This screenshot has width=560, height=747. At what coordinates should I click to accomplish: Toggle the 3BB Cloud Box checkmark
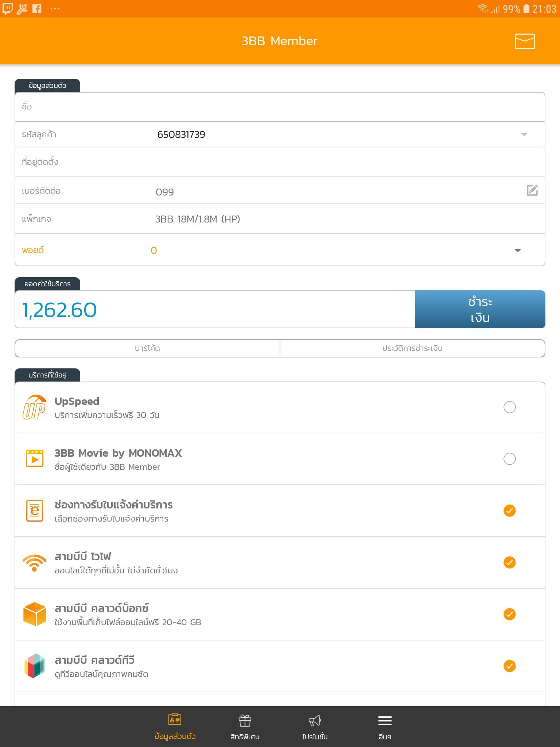(509, 614)
